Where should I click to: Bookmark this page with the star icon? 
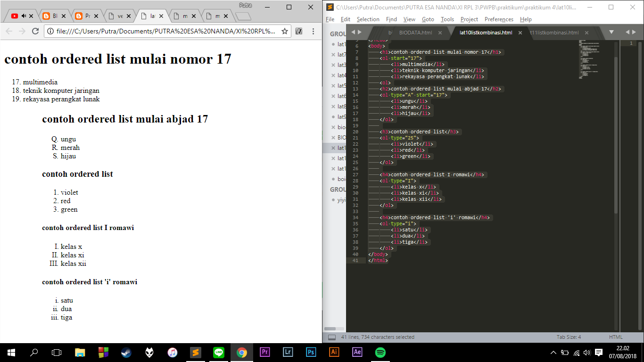coord(285,31)
